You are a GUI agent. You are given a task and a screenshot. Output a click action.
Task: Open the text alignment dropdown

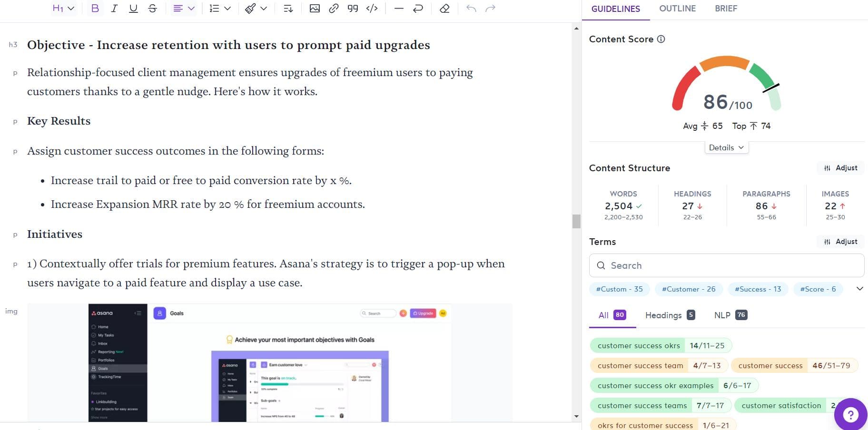tap(184, 9)
